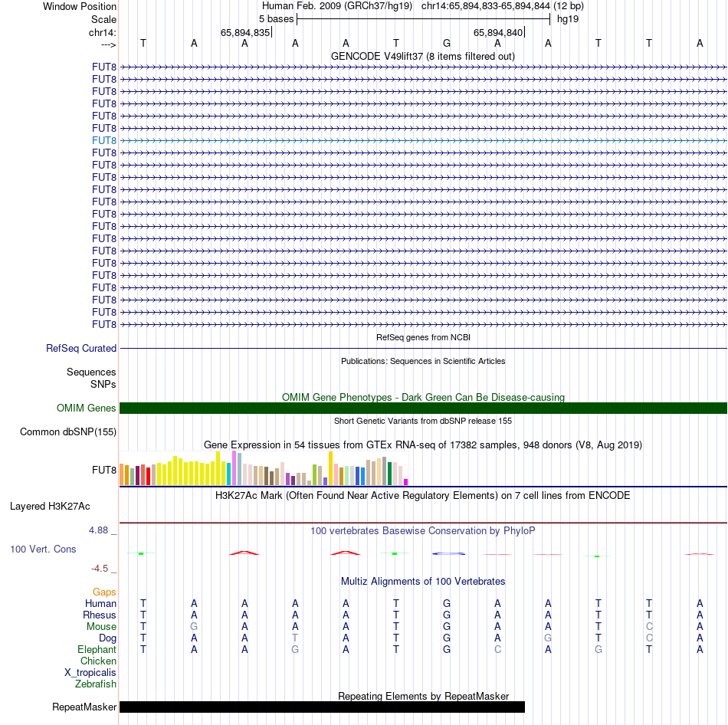Screen dimensions: 728x725
Task: Open Short Genetic Variants from dbSNP title
Action: [423, 421]
